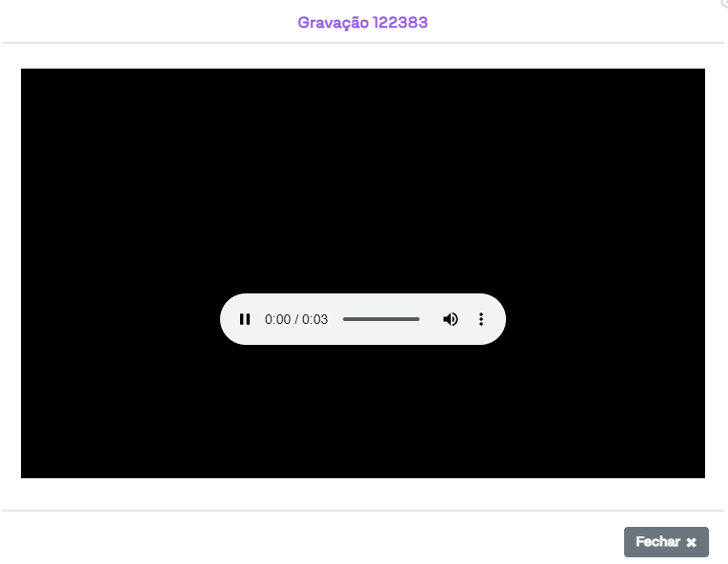Click the Fechar button
728x564 pixels.
[x=666, y=542]
